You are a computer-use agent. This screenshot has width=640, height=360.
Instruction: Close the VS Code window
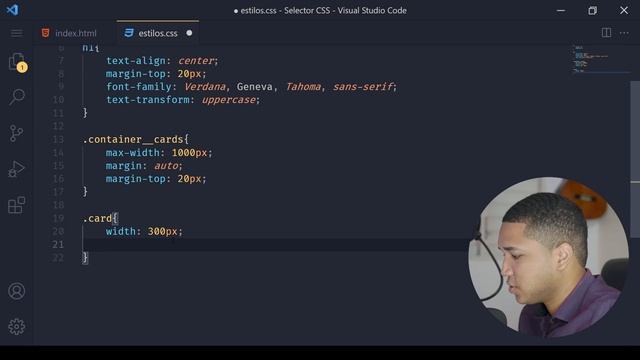pos(624,10)
